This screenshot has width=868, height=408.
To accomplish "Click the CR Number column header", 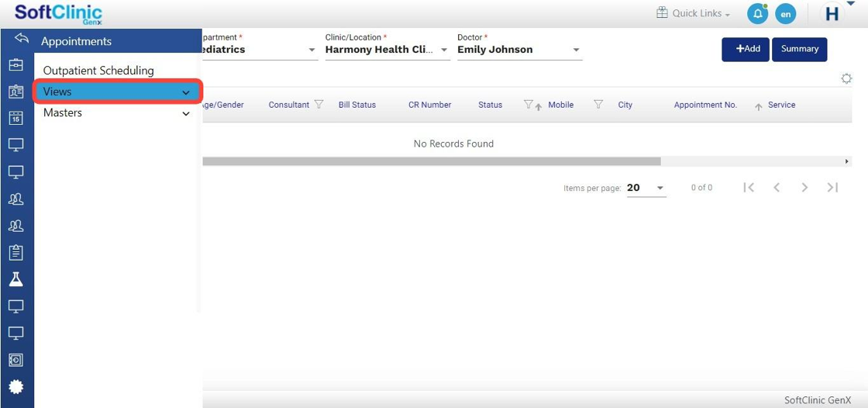I will (x=429, y=105).
